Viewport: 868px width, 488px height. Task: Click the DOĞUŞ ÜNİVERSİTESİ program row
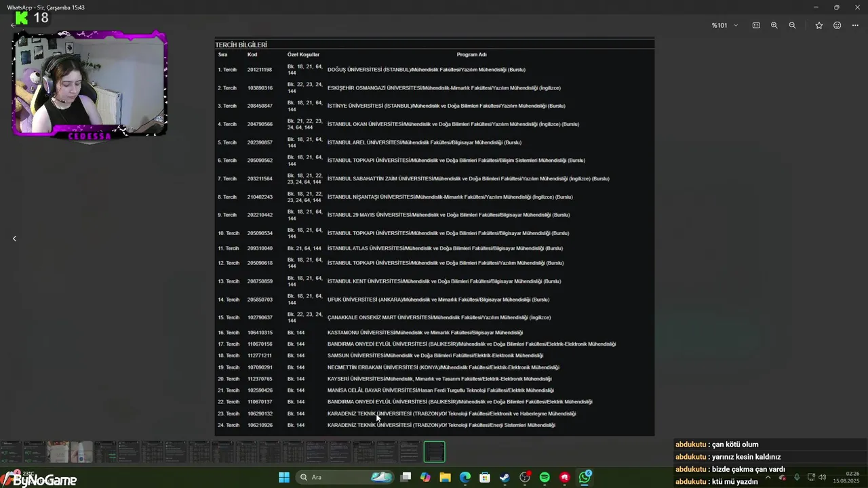[x=426, y=70]
